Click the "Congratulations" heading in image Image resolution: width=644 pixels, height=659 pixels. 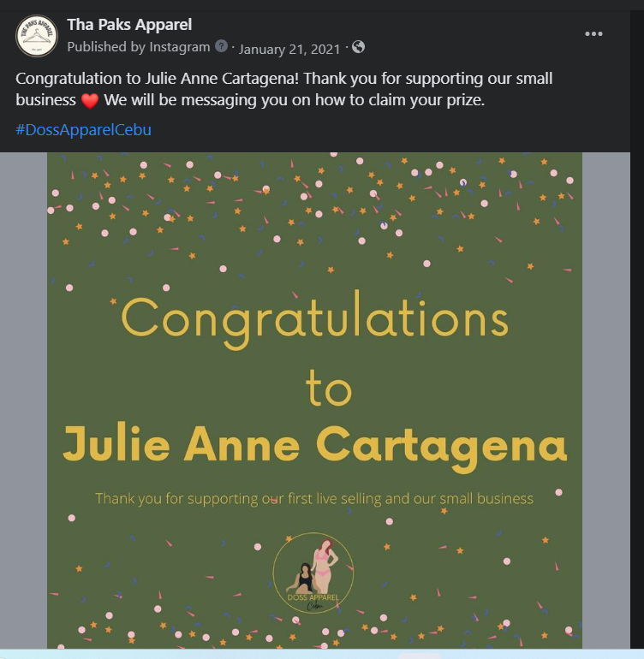[314, 319]
